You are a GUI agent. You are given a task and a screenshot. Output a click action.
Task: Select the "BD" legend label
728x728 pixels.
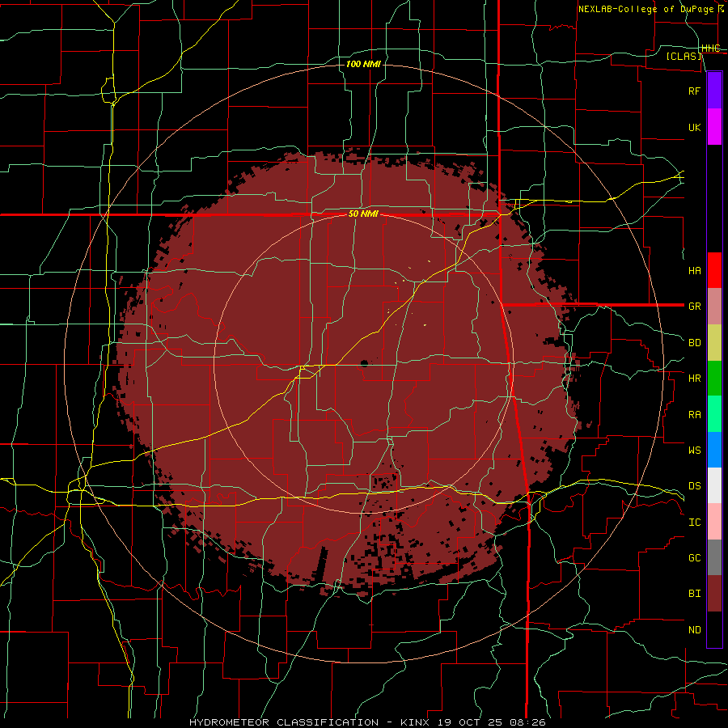[694, 343]
